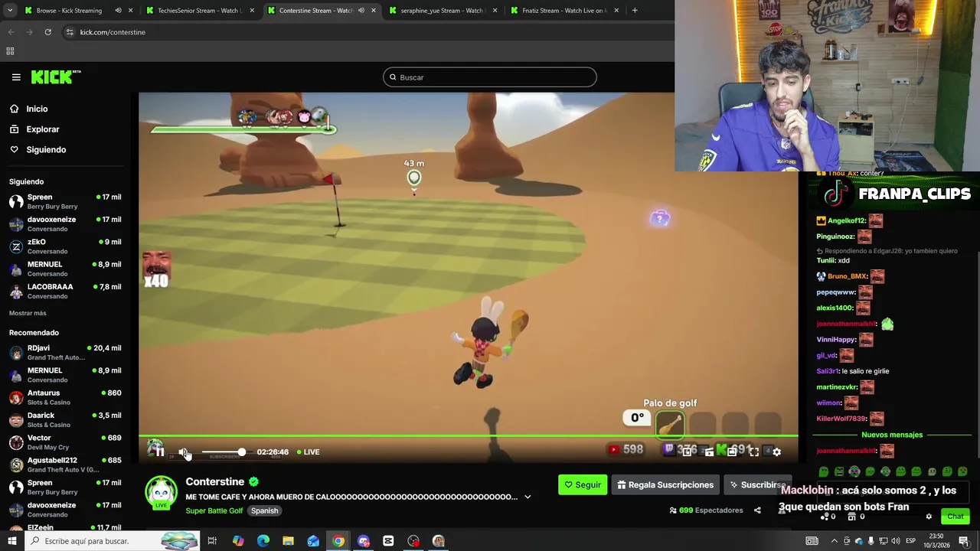Click the Windows Start button

pos(11,541)
